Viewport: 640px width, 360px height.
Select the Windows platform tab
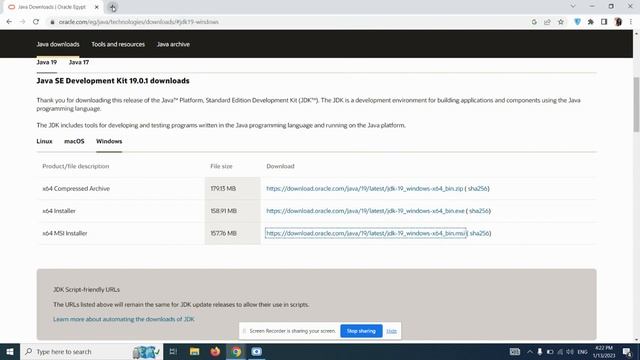tap(109, 141)
